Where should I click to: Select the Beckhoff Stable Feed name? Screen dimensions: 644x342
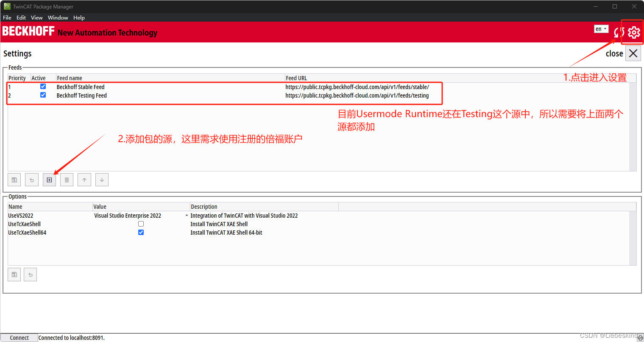(x=81, y=87)
